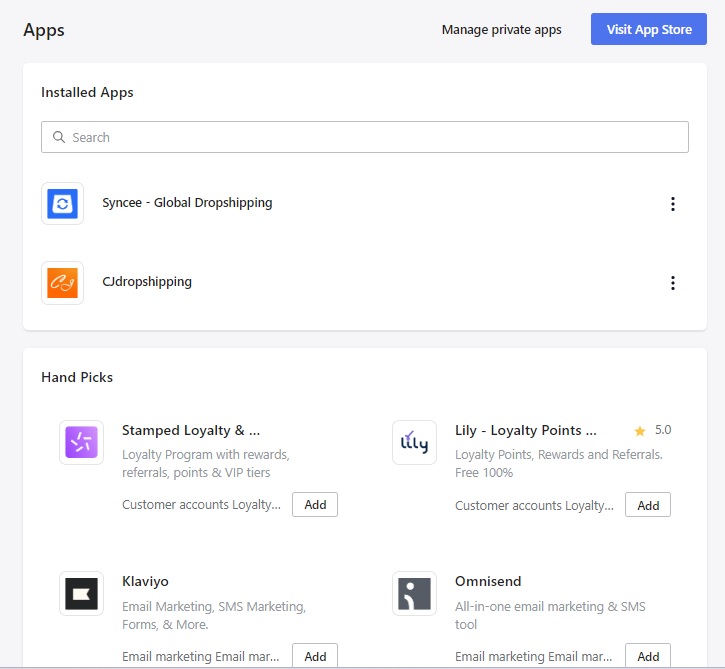The image size is (725, 669).
Task: Click the Syncee app icon
Action: pos(62,203)
